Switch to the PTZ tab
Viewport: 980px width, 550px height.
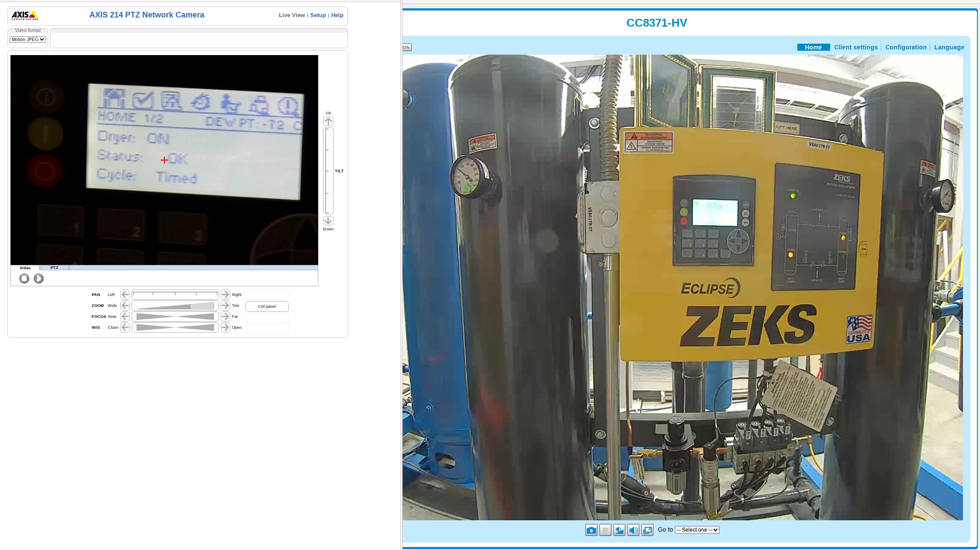tap(54, 268)
